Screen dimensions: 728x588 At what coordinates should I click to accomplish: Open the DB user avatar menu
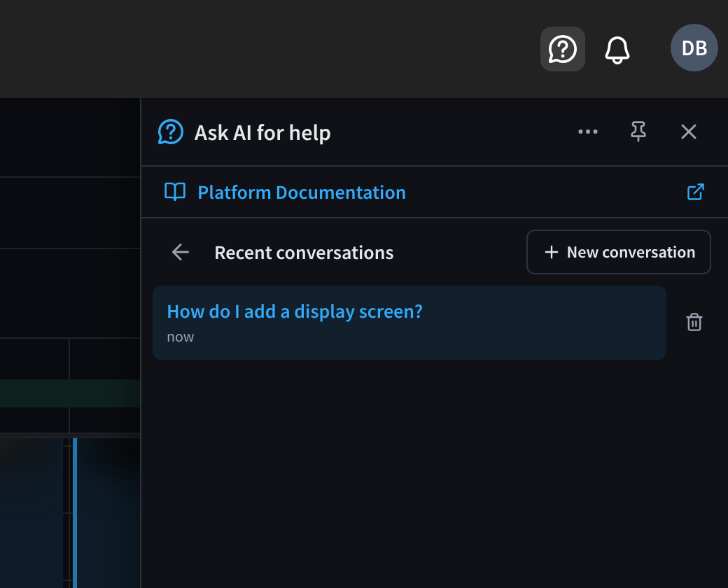click(x=694, y=48)
